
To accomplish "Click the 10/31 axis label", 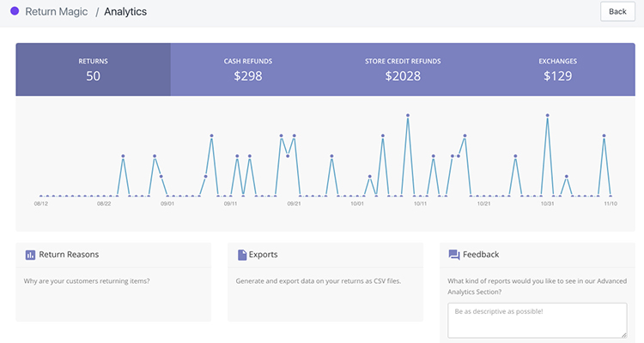I will pos(547,203).
